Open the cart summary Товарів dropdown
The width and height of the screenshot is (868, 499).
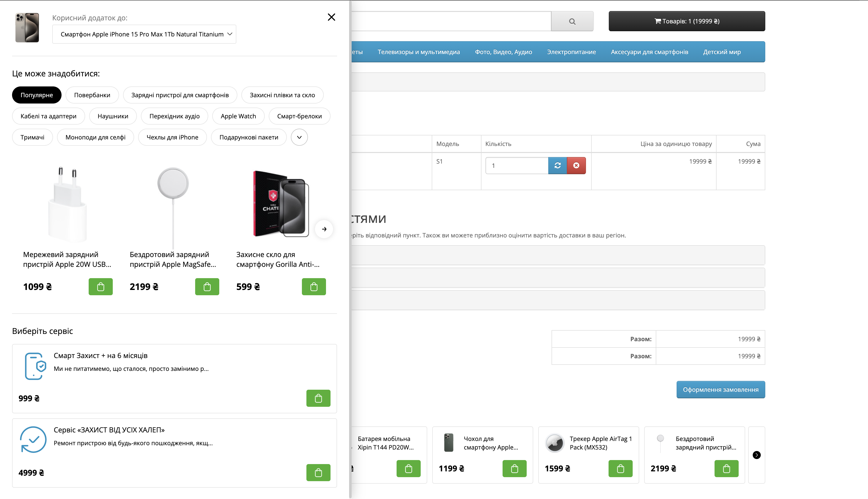click(x=686, y=21)
